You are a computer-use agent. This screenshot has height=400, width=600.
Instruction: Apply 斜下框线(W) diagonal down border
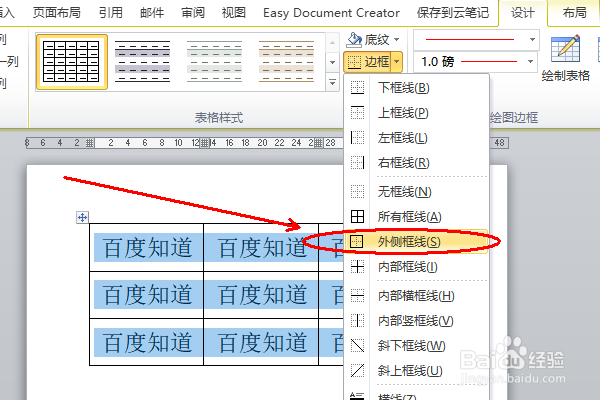(x=416, y=346)
